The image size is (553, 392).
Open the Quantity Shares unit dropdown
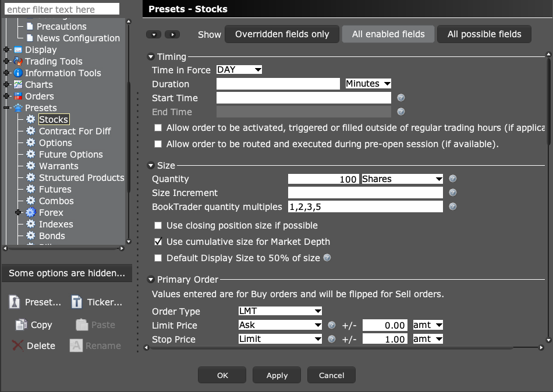[x=402, y=179]
